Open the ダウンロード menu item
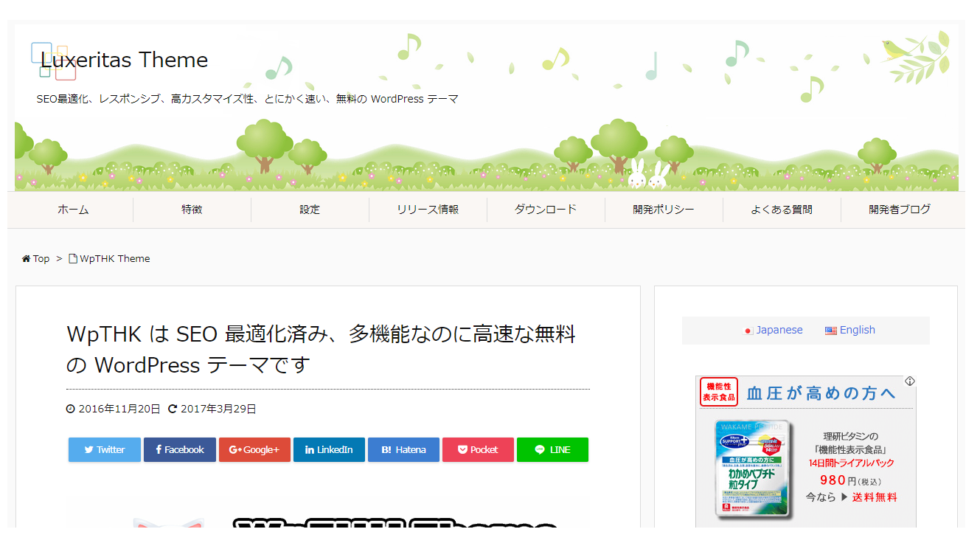The width and height of the screenshot is (980, 560). pyautogui.click(x=546, y=210)
